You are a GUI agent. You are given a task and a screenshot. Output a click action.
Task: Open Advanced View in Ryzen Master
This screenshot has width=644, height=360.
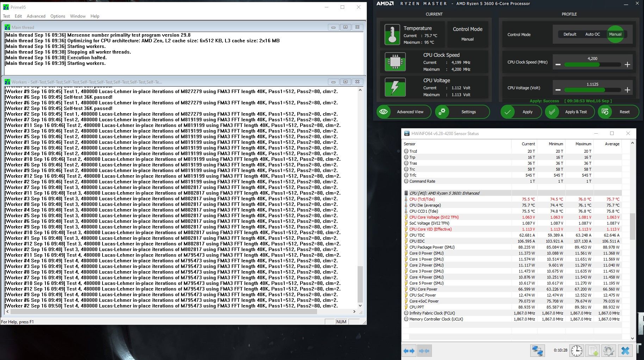pyautogui.click(x=404, y=112)
